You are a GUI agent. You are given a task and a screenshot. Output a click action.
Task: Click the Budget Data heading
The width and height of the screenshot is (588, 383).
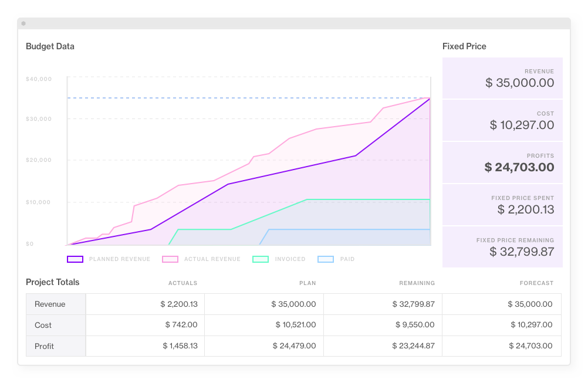click(50, 46)
